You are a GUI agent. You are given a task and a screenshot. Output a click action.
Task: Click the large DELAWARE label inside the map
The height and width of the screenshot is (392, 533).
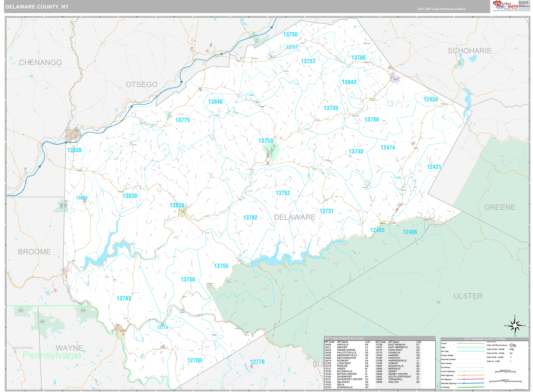[295, 217]
